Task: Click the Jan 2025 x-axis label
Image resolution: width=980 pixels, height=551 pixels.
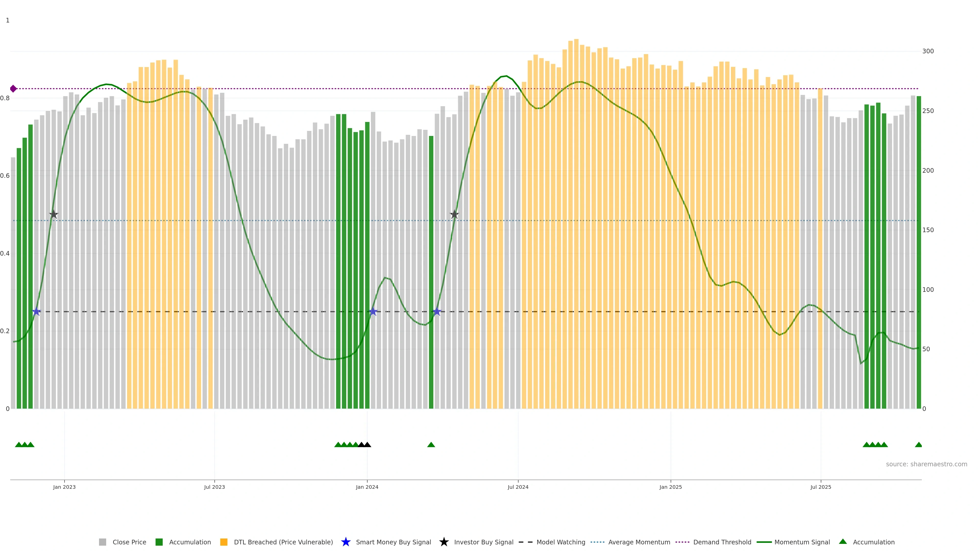Action: 670,487
